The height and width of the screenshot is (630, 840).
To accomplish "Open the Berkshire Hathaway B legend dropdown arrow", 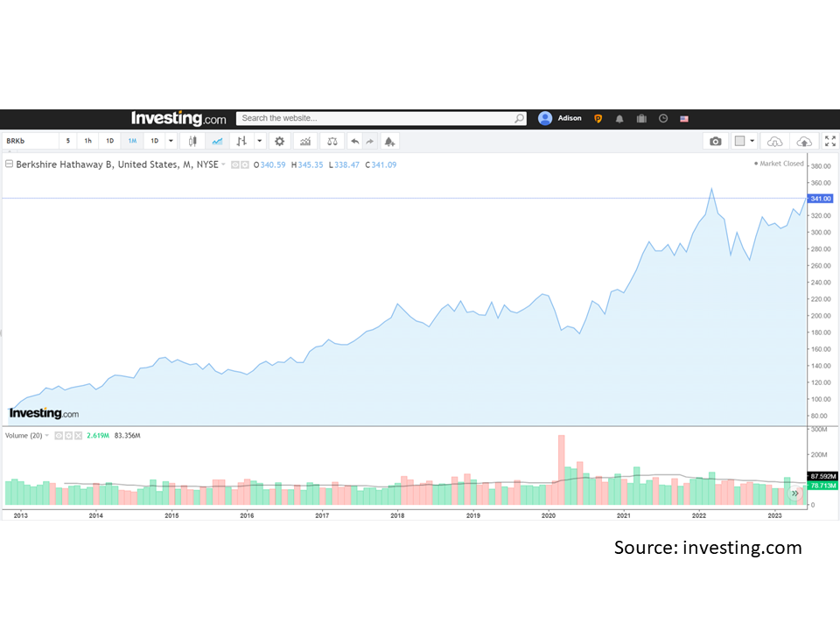I will click(x=223, y=164).
